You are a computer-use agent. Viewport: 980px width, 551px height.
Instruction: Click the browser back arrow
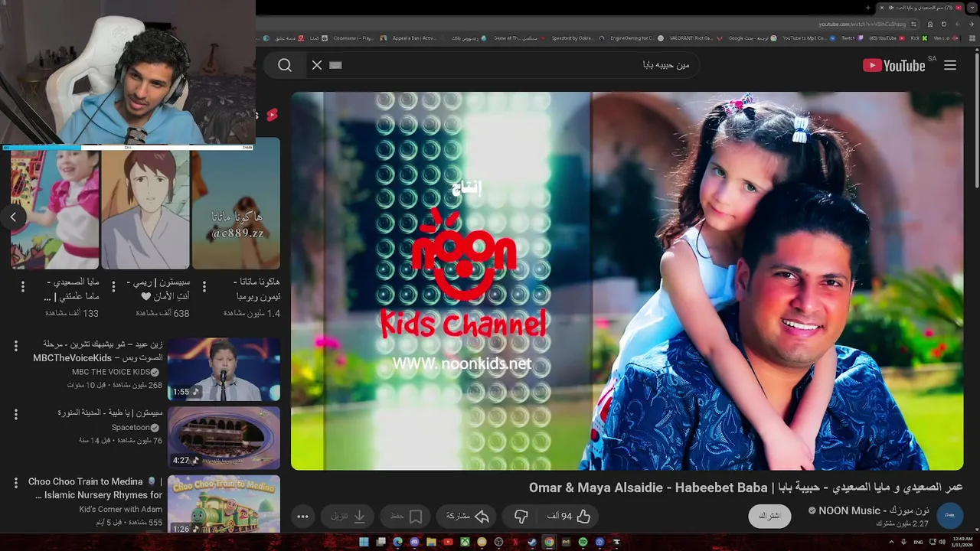click(x=972, y=24)
